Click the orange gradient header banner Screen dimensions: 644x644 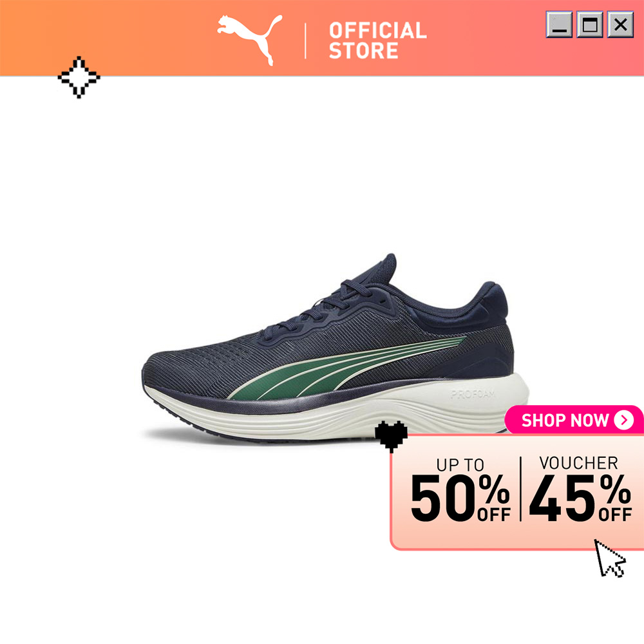pyautogui.click(x=322, y=38)
